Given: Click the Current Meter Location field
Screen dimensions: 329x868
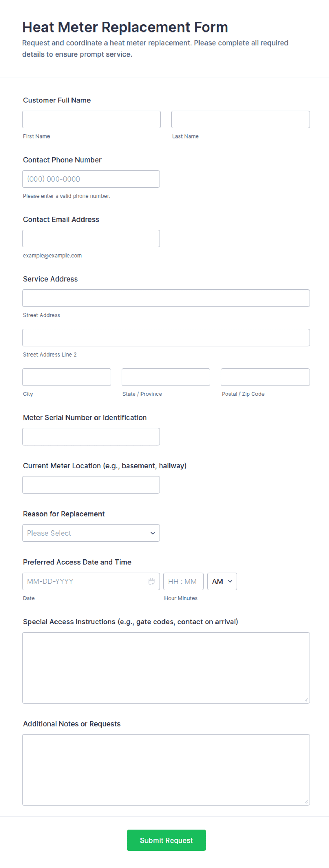Looking at the screenshot, I should (91, 485).
